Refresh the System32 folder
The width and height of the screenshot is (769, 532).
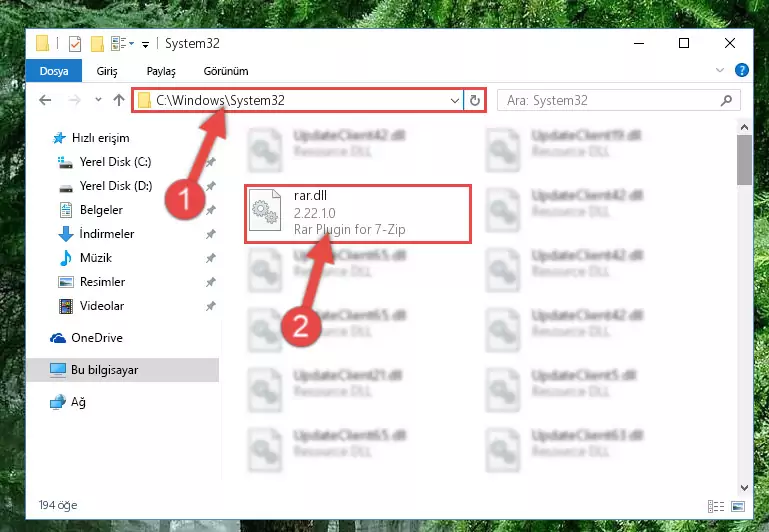pyautogui.click(x=474, y=101)
